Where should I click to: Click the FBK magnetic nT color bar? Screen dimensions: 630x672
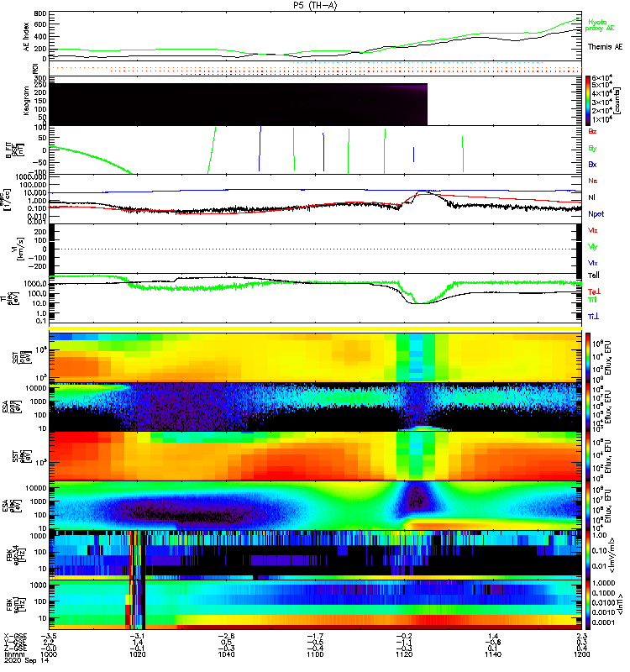pos(588,605)
